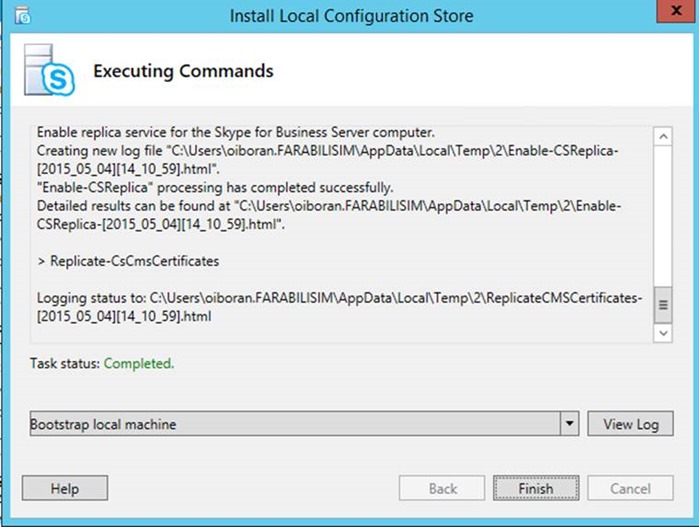Click the title bar window icon
This screenshot has width=699, height=527.
[22, 16]
